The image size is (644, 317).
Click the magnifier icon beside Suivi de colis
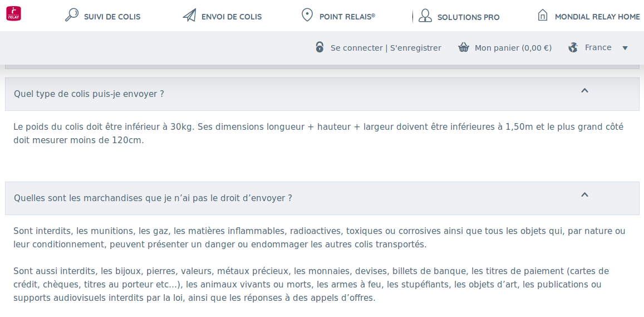click(x=71, y=15)
